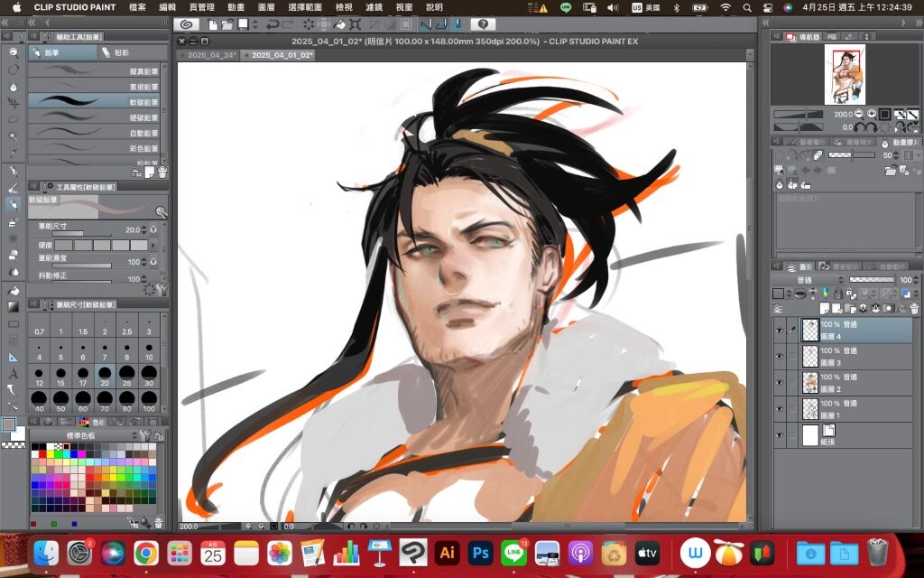Select the Eyedropper tool

tap(13, 154)
